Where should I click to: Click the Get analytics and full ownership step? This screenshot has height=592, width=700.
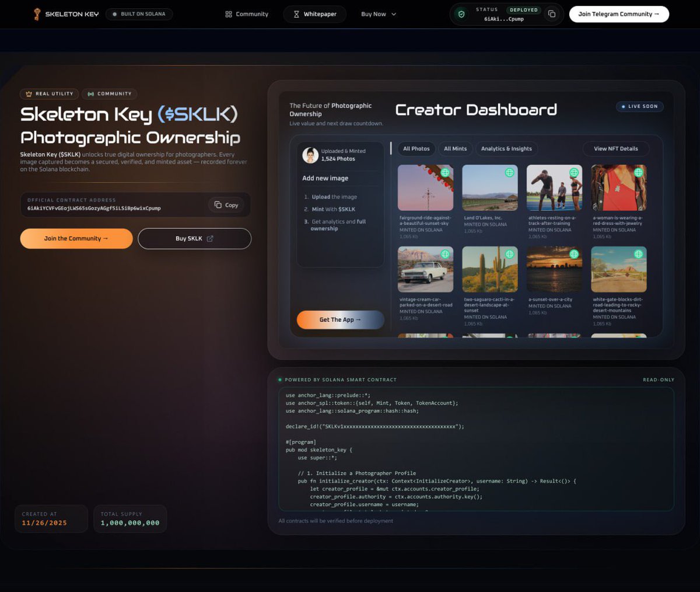[x=335, y=225]
